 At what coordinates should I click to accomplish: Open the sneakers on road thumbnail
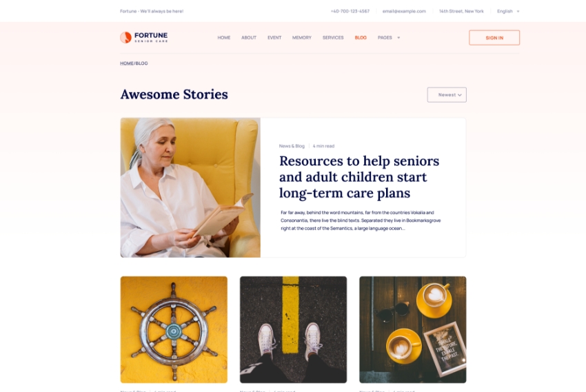[294, 330]
